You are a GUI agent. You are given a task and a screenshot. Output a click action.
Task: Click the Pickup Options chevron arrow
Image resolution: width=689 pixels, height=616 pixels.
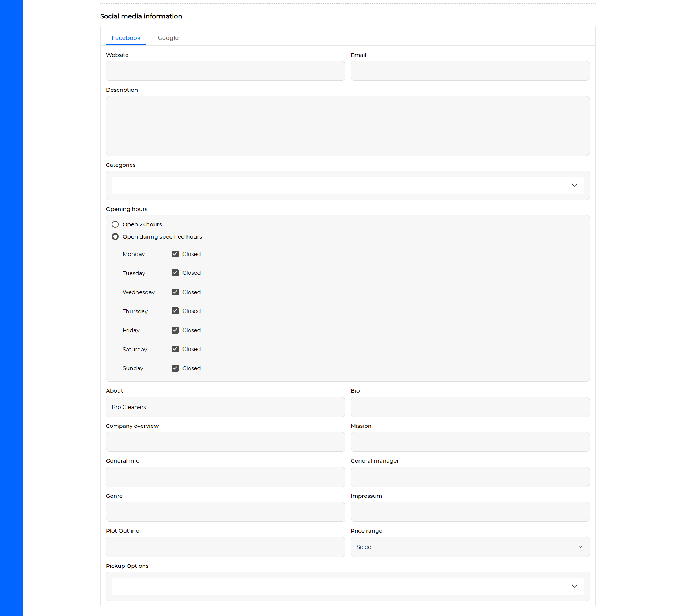(x=574, y=586)
